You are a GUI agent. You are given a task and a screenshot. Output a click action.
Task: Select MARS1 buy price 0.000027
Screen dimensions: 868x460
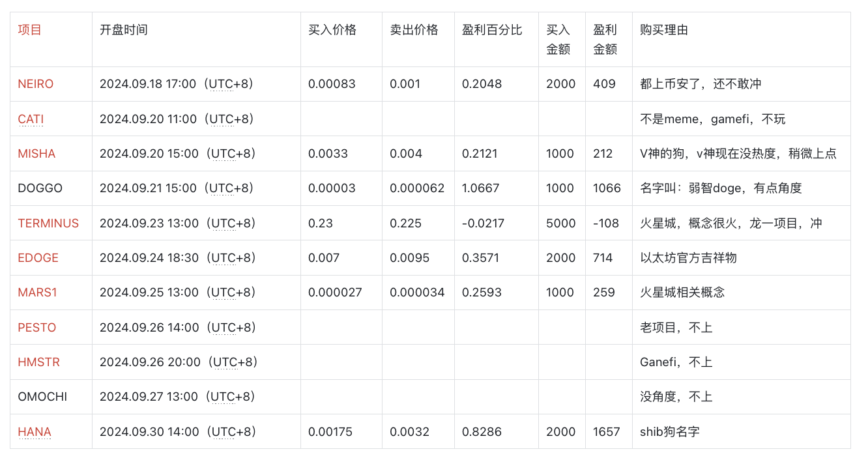(335, 293)
